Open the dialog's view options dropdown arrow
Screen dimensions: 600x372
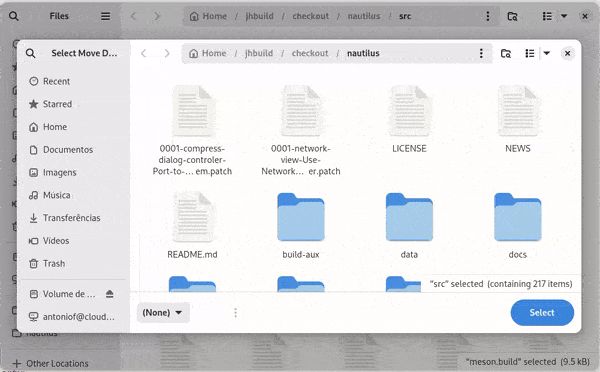coord(547,53)
